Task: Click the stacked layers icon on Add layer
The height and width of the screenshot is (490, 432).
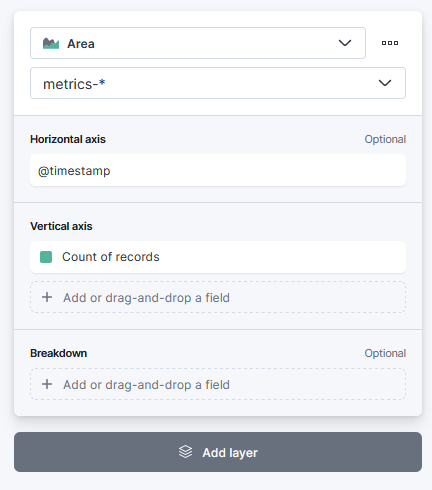Action: [185, 452]
